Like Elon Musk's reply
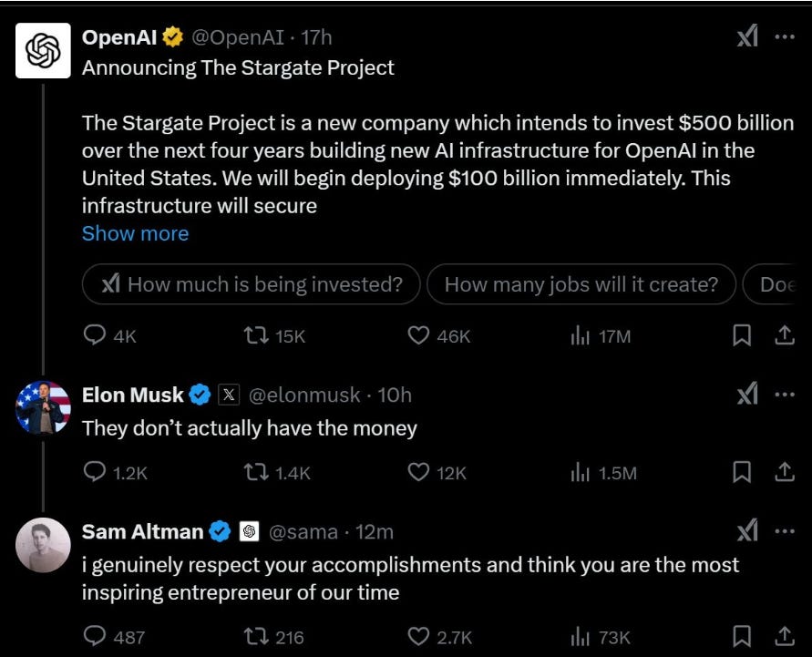This screenshot has width=812, height=657. click(418, 472)
